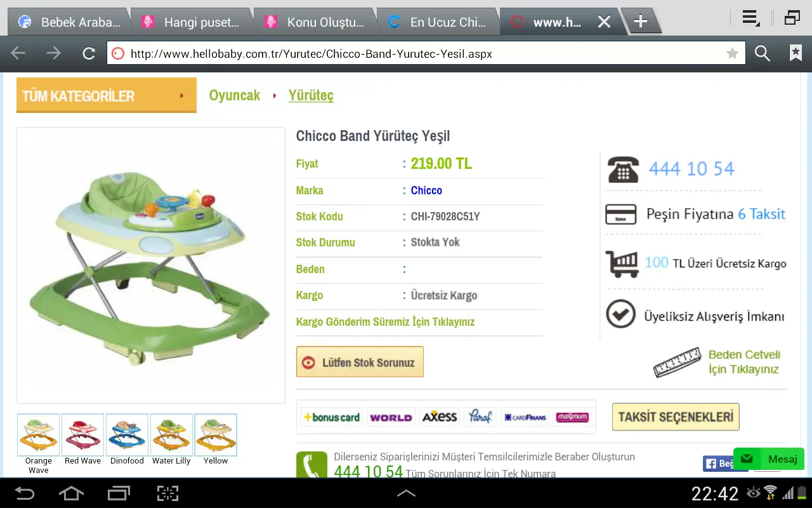812x508 pixels.
Task: Select the Red Wave color variant
Action: 82,436
